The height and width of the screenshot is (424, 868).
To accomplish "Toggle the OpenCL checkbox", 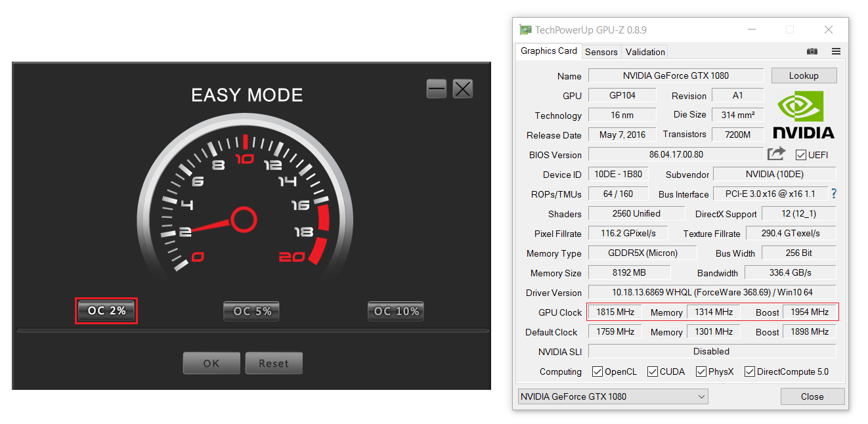I will (597, 371).
